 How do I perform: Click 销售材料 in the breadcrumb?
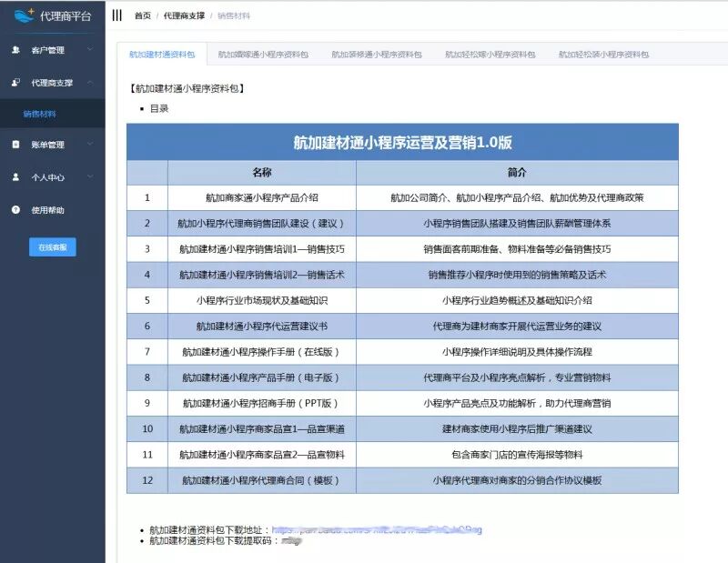pyautogui.click(x=234, y=15)
